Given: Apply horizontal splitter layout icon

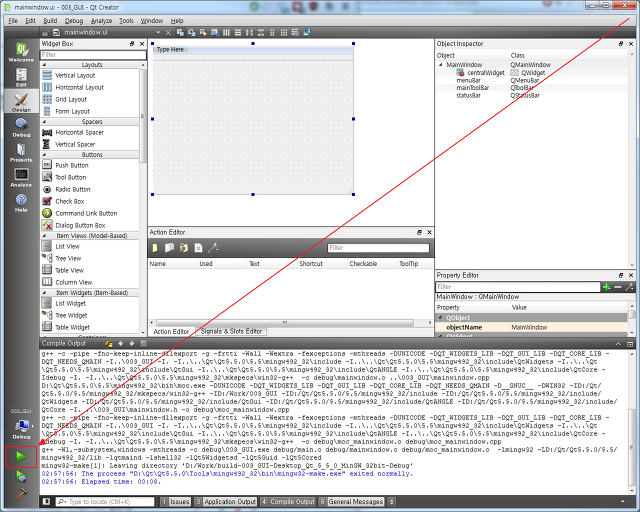Looking at the screenshot, I should coord(249,32).
